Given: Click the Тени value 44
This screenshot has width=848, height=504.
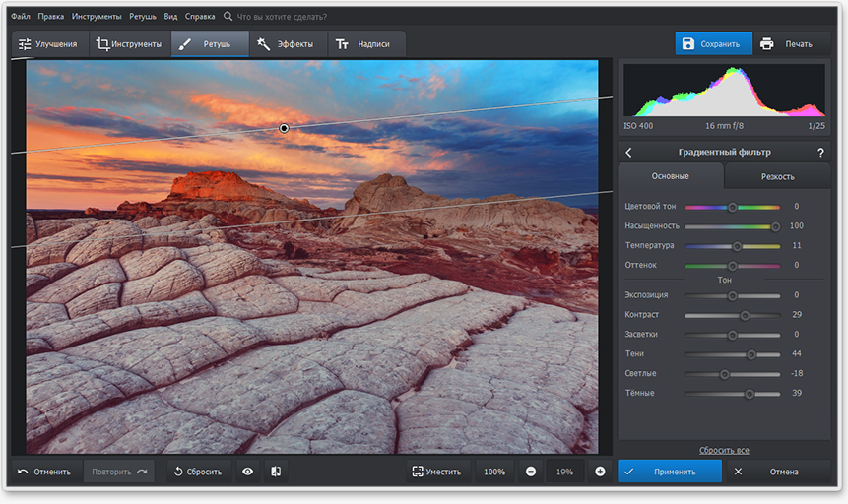Looking at the screenshot, I should 797,353.
